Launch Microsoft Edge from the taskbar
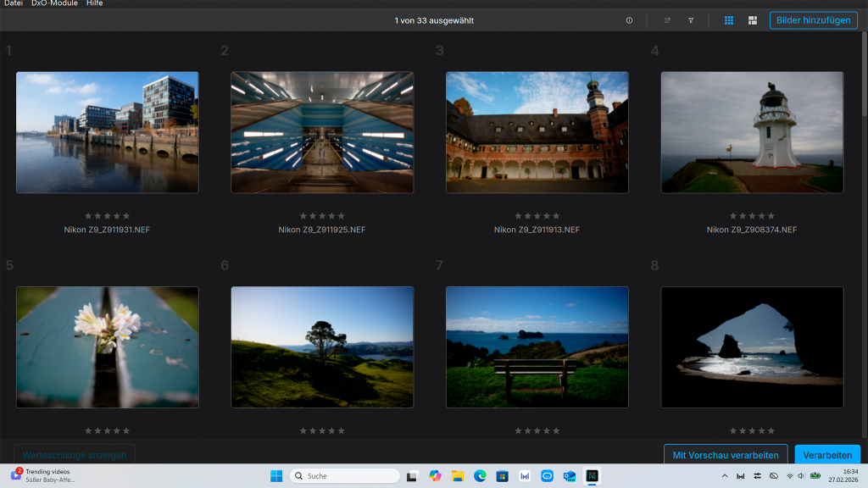The height and width of the screenshot is (488, 868). click(x=479, y=475)
